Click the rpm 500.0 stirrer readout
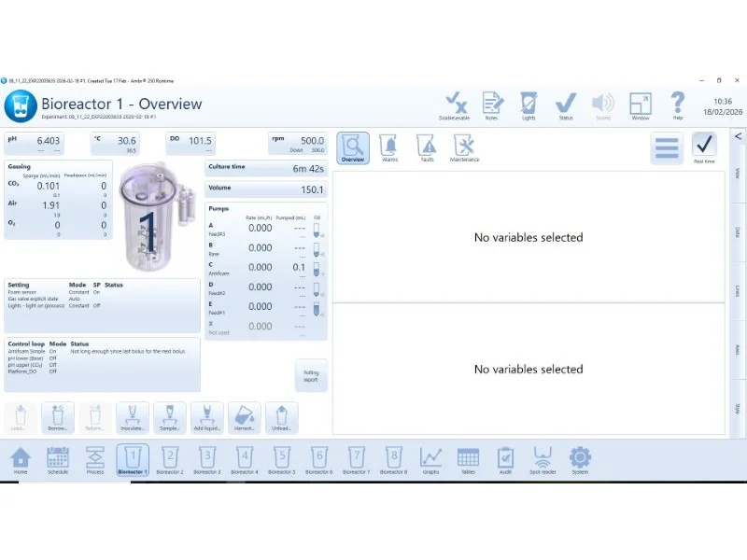 click(298, 144)
